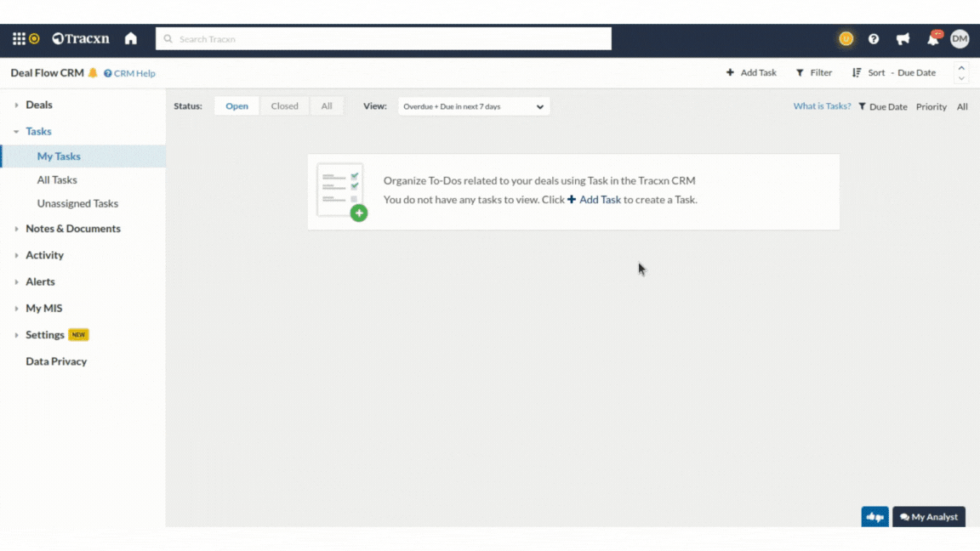Open the View dropdown for due range
Image resolution: width=980 pixels, height=551 pixels.
tap(474, 106)
